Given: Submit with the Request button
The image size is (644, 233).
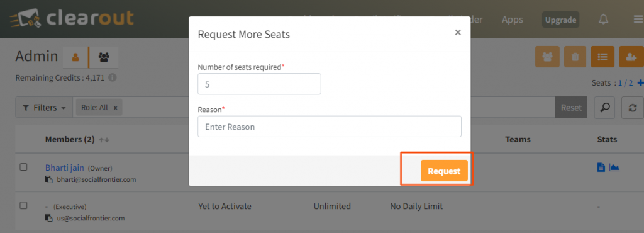Looking at the screenshot, I should coord(444,171).
